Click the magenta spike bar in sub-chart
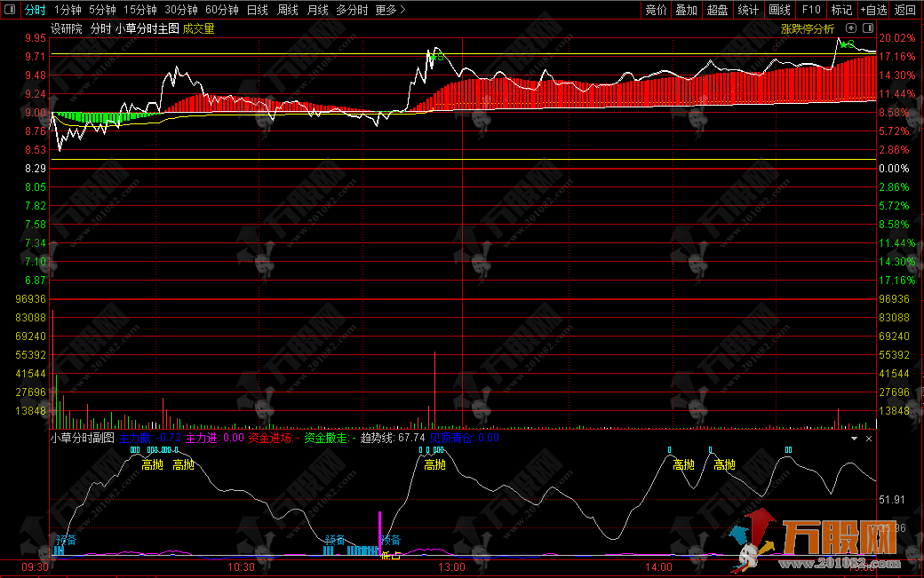The image size is (924, 578). point(380,533)
